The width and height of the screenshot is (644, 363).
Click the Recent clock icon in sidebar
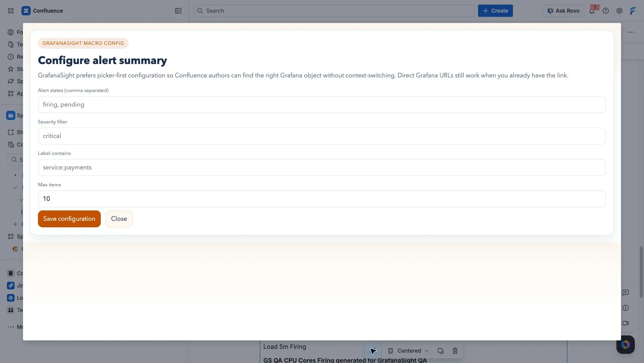click(x=11, y=57)
